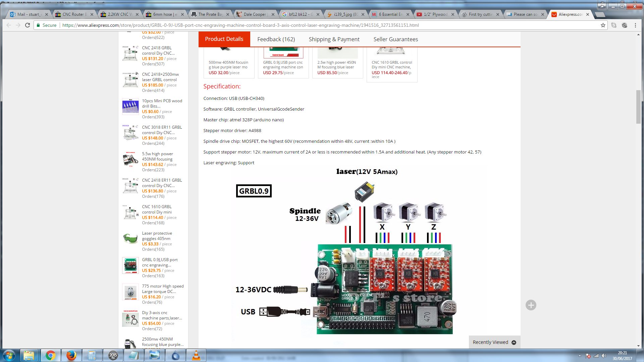Switch to The Pirate Bay browser tab

(x=210, y=14)
